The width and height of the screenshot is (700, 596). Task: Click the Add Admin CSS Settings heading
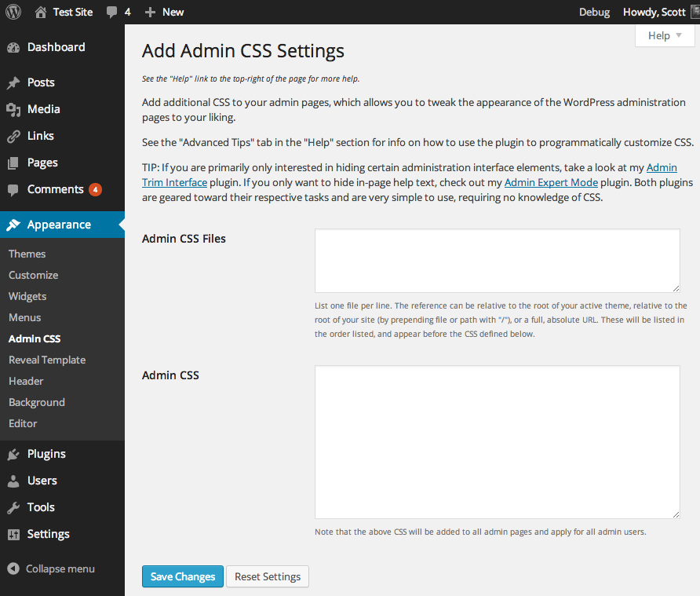[x=243, y=51]
